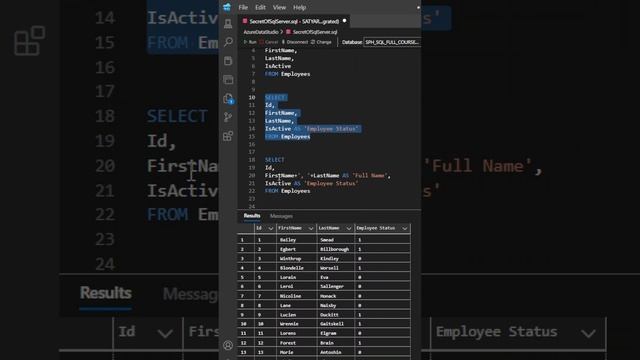
Task: Open the FirstName column filter chevron
Action: point(311,229)
